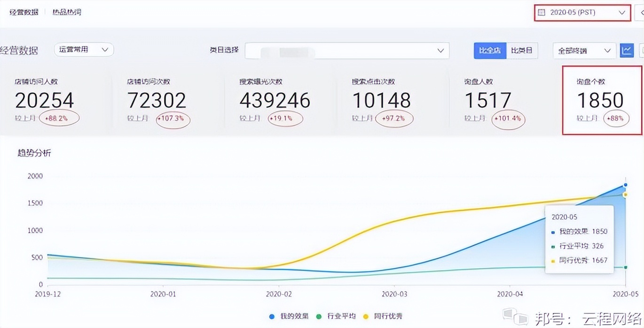Click the 类目选择 selection field
Viewport: 644px width, 328px height.
pos(347,50)
